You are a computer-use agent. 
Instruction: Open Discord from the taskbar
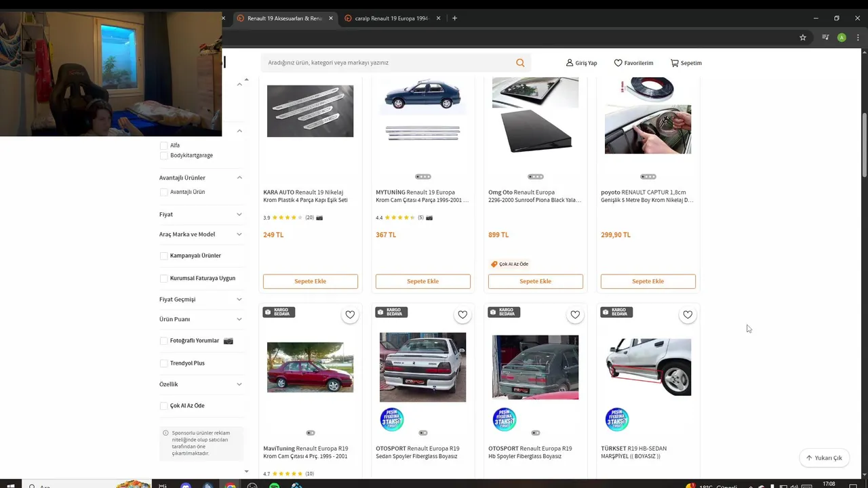[x=186, y=485]
